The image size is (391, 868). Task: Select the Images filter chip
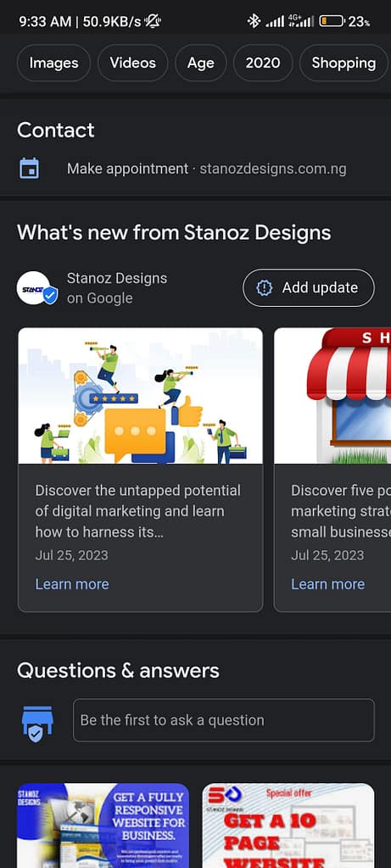(x=53, y=63)
